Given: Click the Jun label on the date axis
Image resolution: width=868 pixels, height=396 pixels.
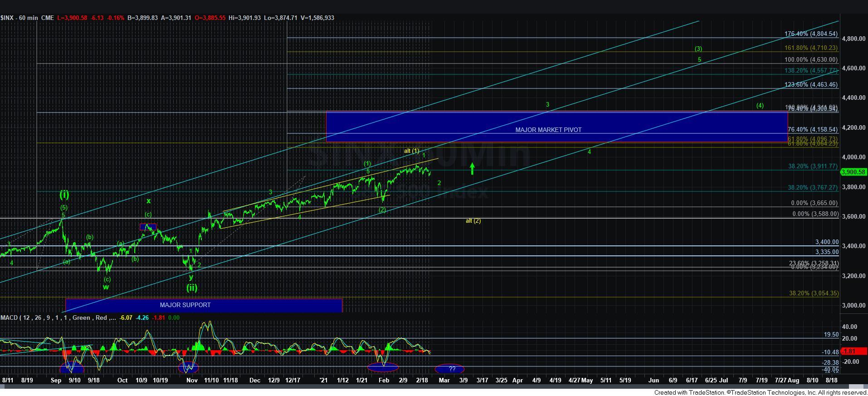Looking at the screenshot, I should (x=653, y=380).
